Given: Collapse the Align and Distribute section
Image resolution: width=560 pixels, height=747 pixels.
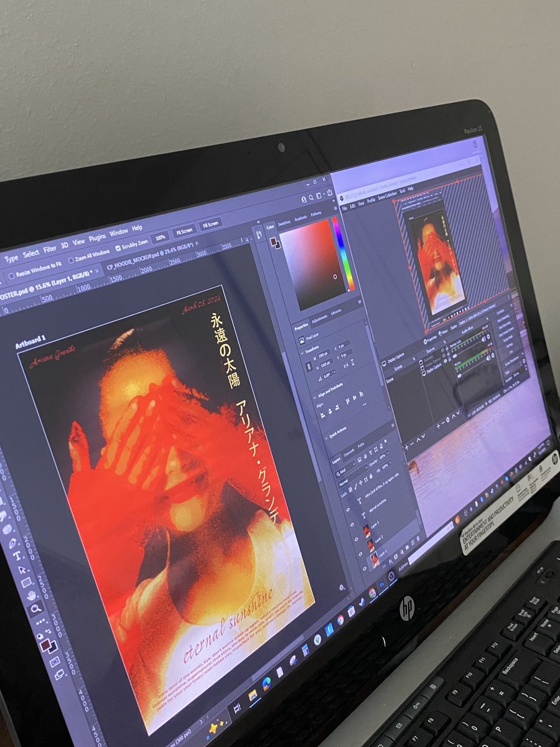Looking at the screenshot, I should [315, 396].
